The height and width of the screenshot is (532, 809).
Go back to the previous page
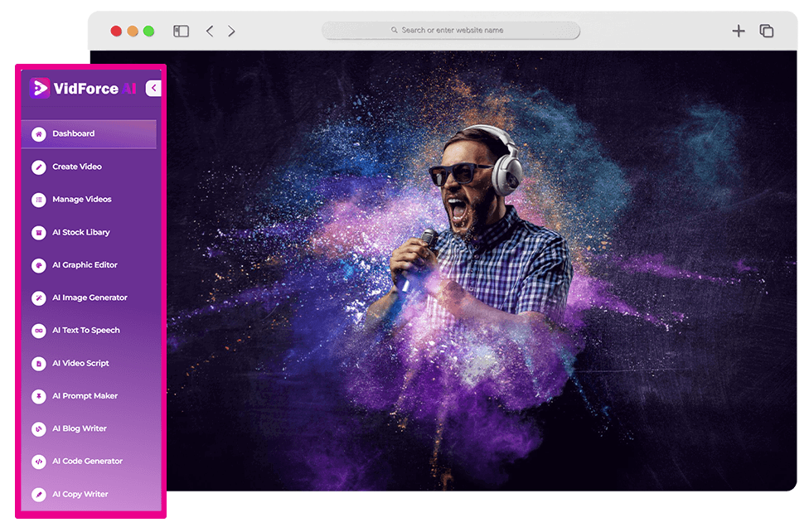click(210, 31)
